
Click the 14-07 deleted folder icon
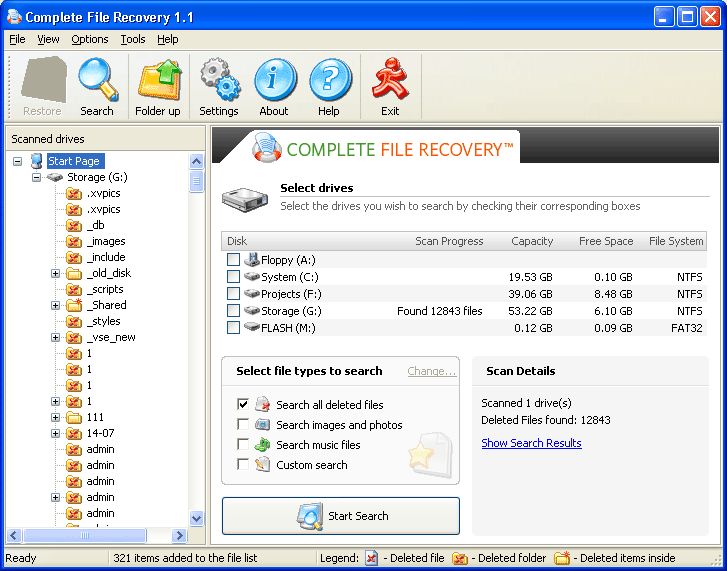pos(73,433)
